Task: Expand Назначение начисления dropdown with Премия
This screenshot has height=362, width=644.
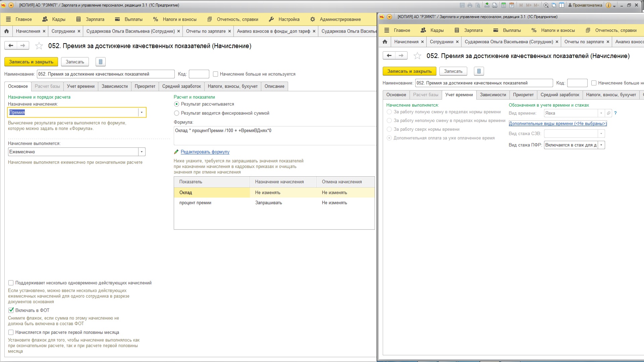Action: (x=142, y=113)
